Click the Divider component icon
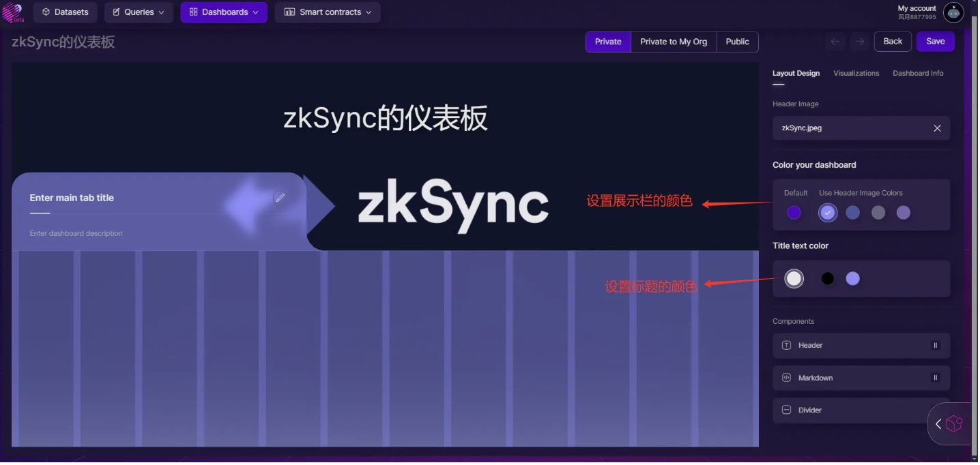980x465 pixels. pos(788,411)
